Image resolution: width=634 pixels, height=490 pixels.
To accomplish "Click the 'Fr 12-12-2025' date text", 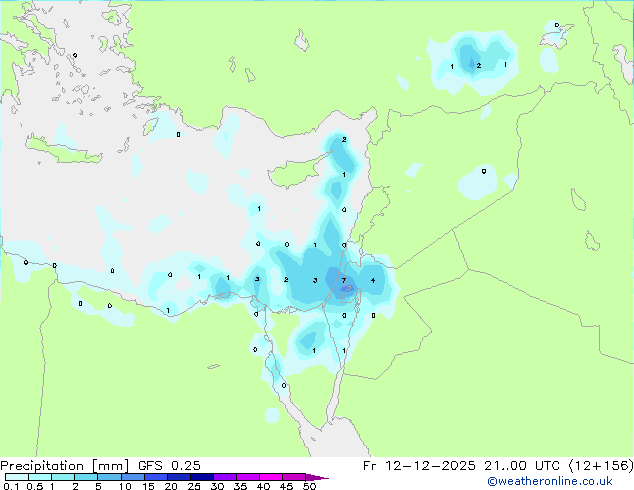I will [x=419, y=466].
